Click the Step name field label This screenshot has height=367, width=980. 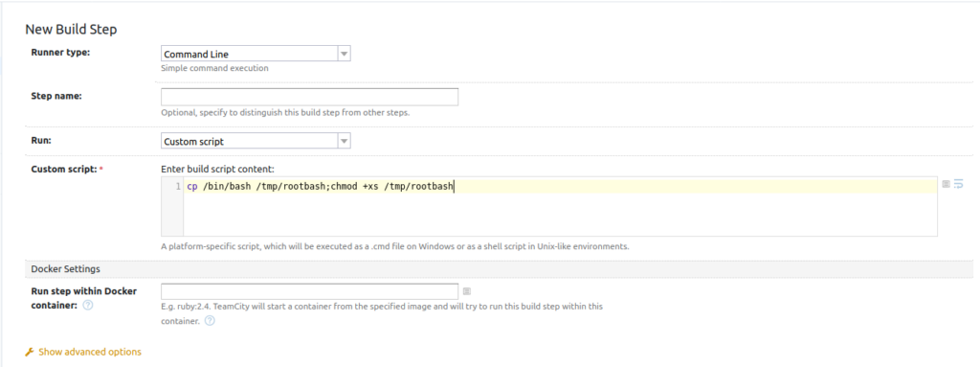56,96
